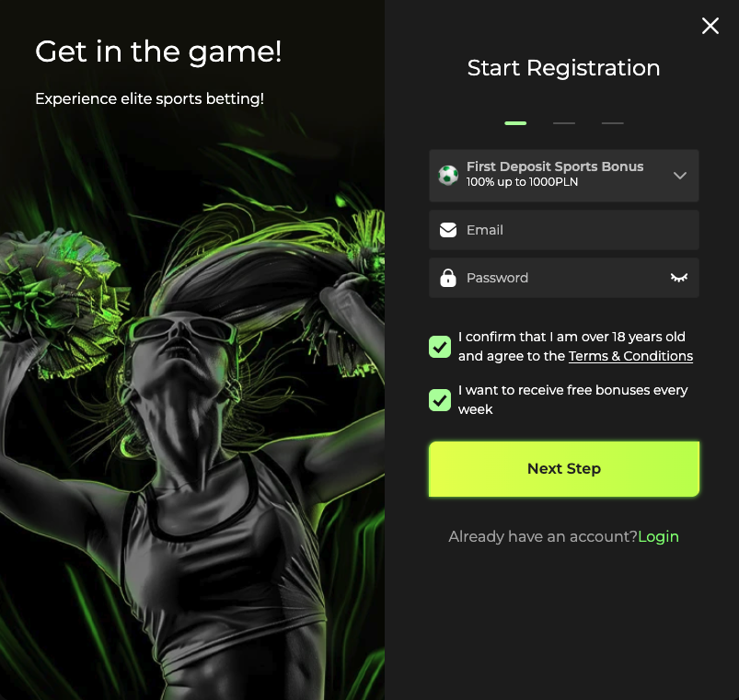Image resolution: width=739 pixels, height=700 pixels.
Task: Click the Login link
Action: click(658, 536)
